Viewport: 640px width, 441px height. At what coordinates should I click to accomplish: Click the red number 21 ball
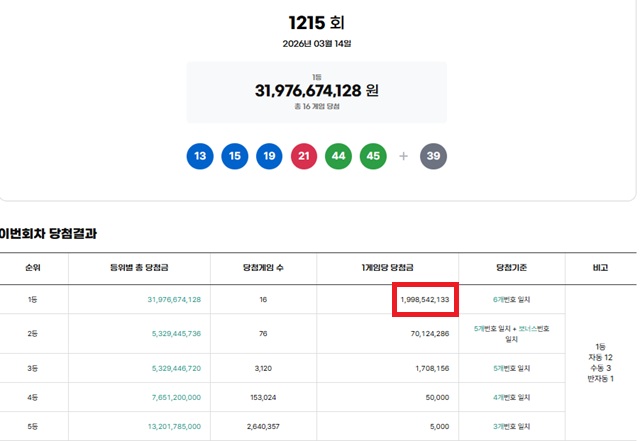(x=304, y=156)
